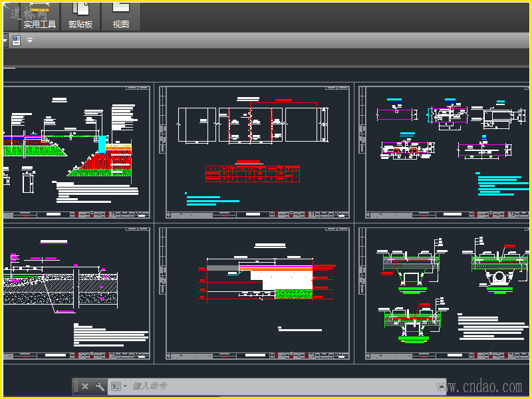Grab the command line drag handle
The width and height of the screenshot is (532, 399).
(76, 386)
